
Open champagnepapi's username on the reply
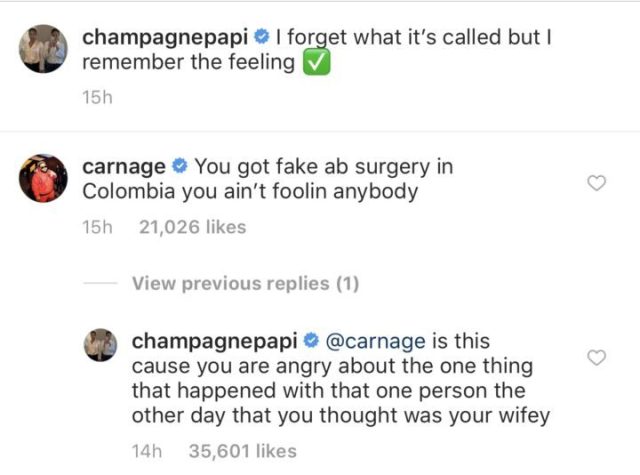[213, 341]
